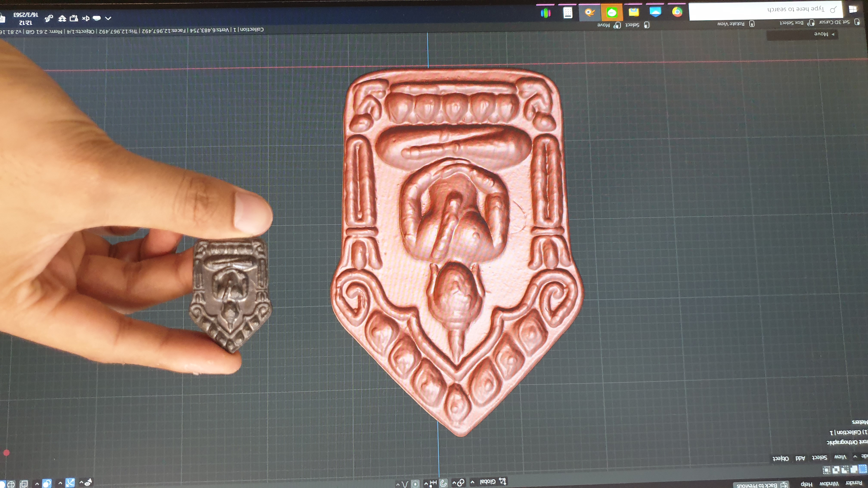
Task: Pick the 'Subtract from selection' mode icon
Action: tap(845, 470)
